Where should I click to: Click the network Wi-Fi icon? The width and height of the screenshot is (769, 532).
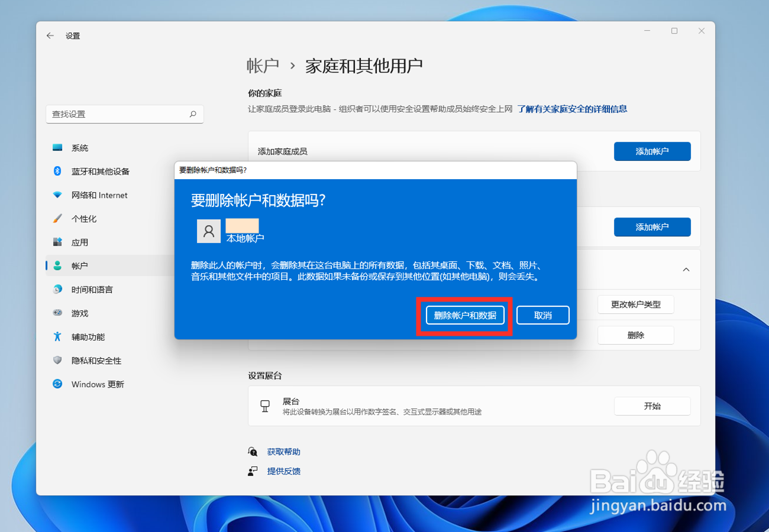click(57, 195)
